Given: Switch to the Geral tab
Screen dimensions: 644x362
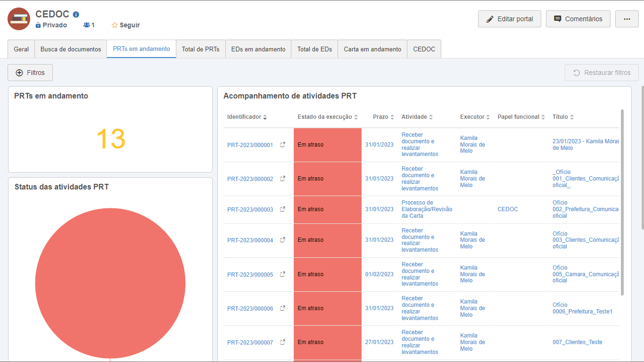Looking at the screenshot, I should (21, 49).
